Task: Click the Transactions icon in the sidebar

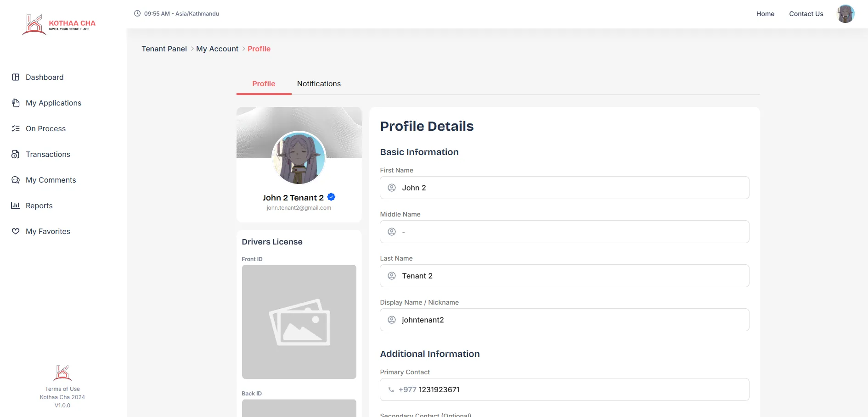Action: [16, 154]
